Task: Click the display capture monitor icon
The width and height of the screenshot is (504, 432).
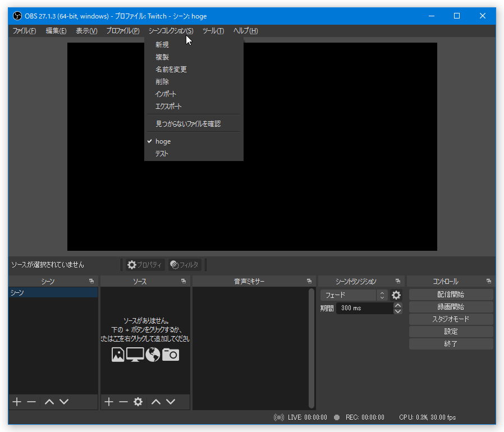Action: [x=135, y=355]
